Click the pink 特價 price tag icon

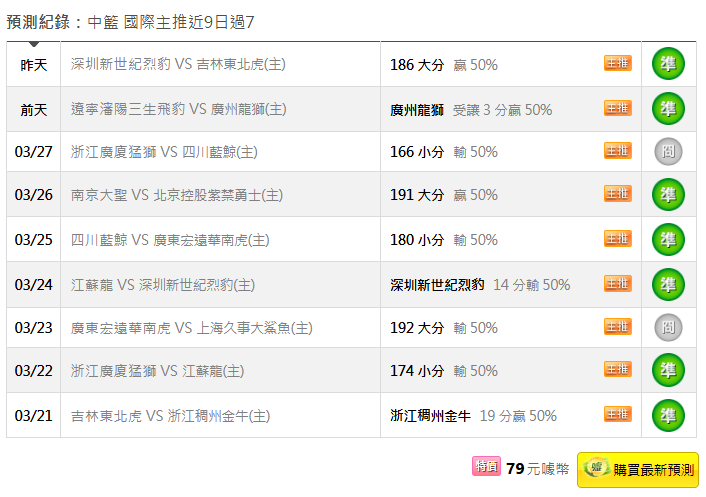click(x=486, y=467)
